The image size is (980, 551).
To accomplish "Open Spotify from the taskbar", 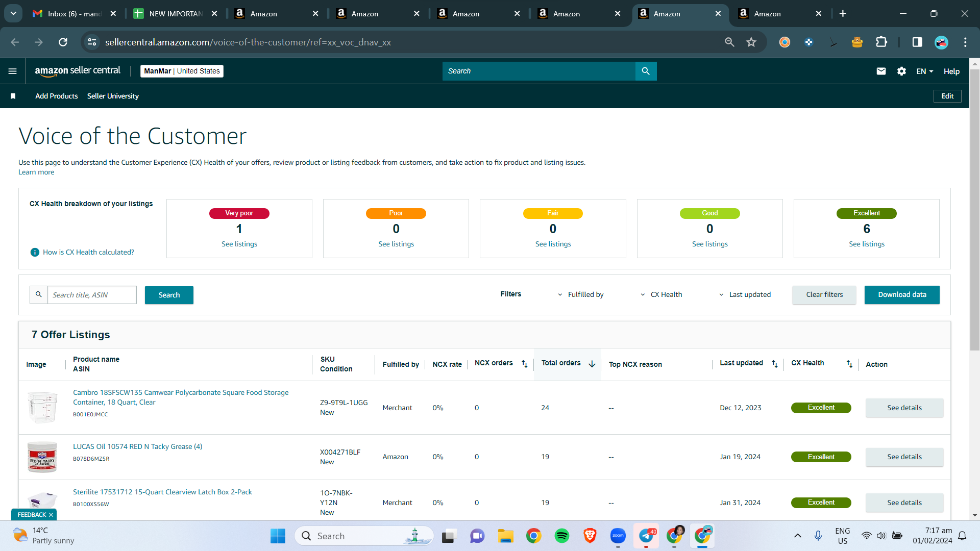I will (x=562, y=536).
